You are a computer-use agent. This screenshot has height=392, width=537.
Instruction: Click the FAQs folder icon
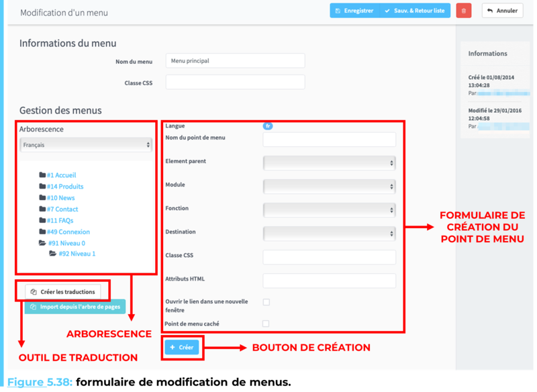pos(42,220)
